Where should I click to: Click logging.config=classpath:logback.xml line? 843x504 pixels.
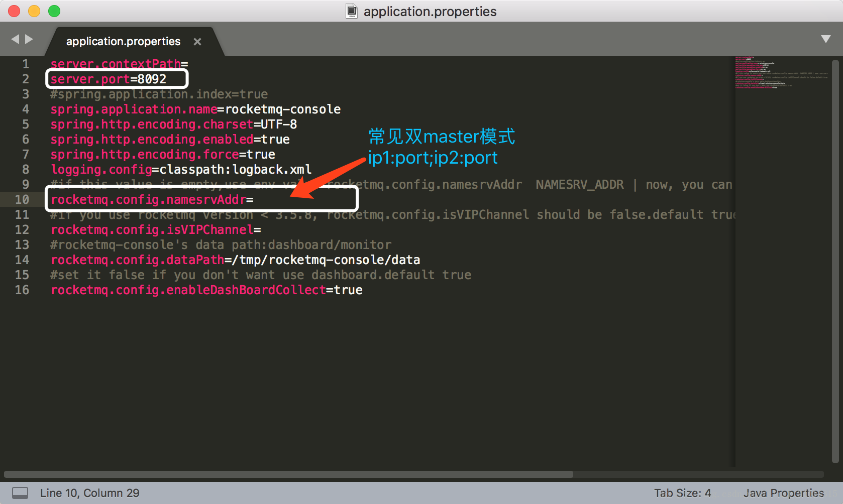(x=181, y=170)
